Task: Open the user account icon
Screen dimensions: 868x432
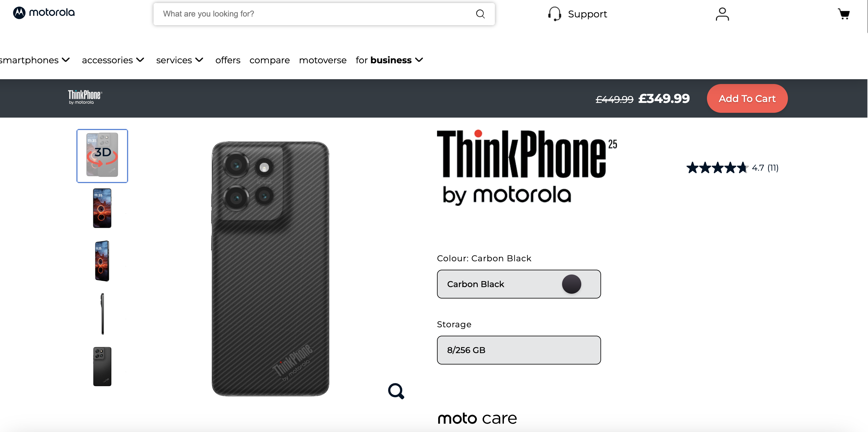Action: tap(722, 14)
